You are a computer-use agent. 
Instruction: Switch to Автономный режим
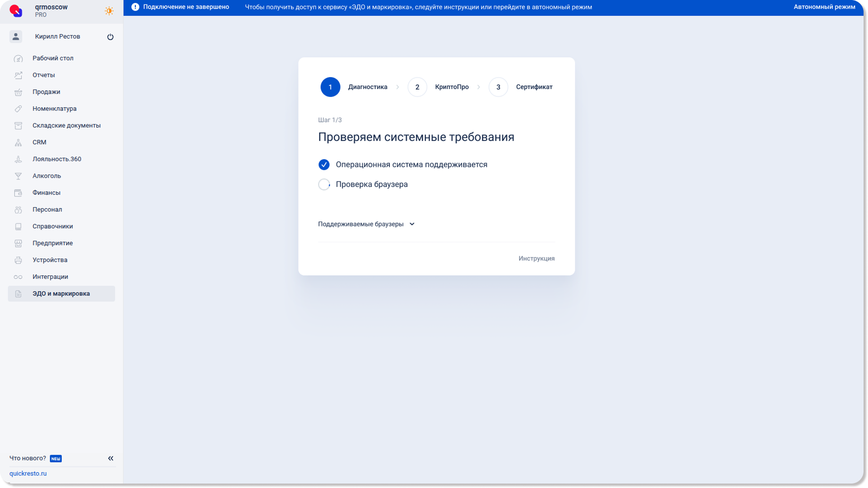[824, 7]
